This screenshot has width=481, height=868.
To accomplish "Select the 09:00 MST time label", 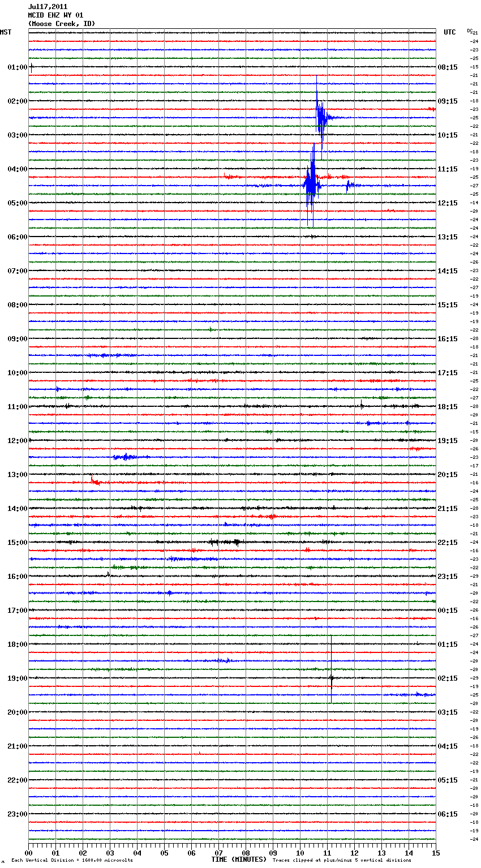I will (18, 339).
